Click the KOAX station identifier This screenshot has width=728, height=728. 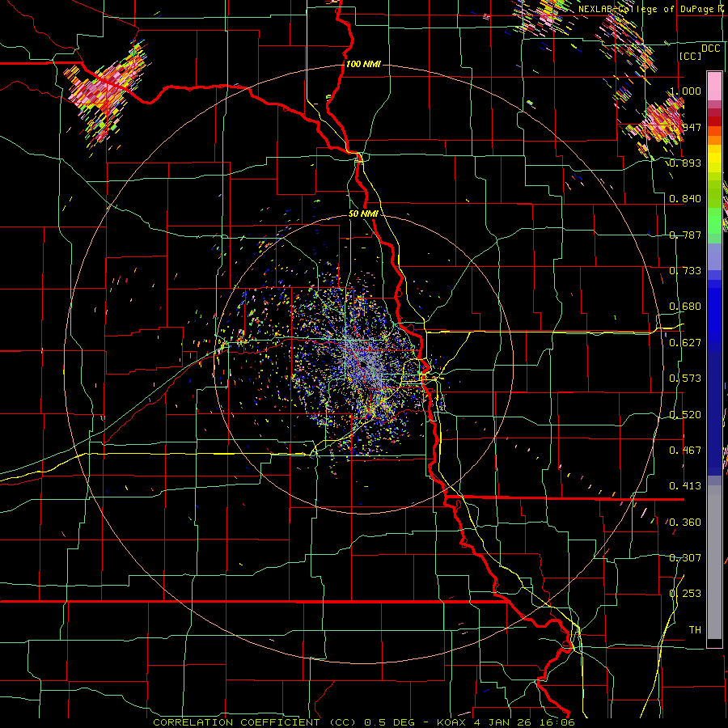(x=451, y=722)
